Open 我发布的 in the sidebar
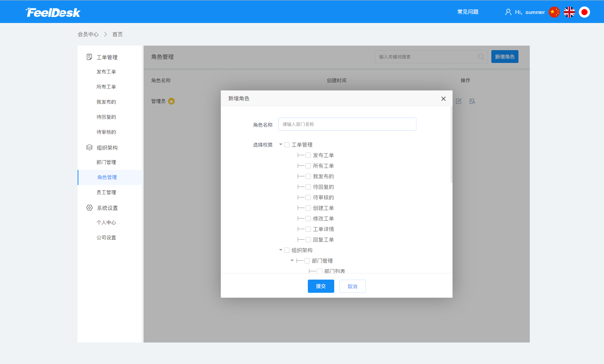This screenshot has width=604, height=364. pos(106,102)
